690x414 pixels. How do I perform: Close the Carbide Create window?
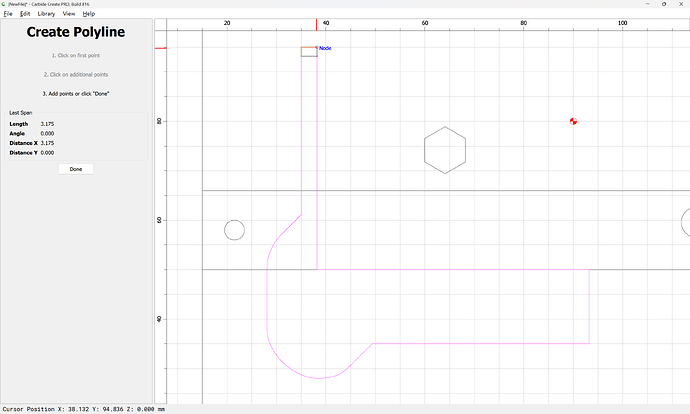click(681, 4)
